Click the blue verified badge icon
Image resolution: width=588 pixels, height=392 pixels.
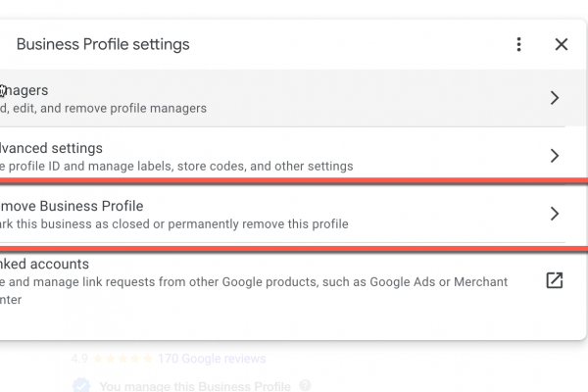pos(81,386)
